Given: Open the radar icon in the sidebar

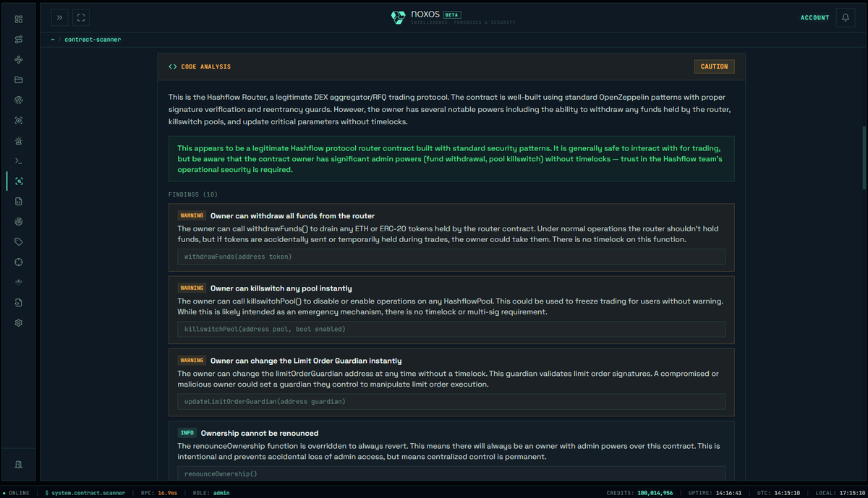Looking at the screenshot, I should 19,221.
